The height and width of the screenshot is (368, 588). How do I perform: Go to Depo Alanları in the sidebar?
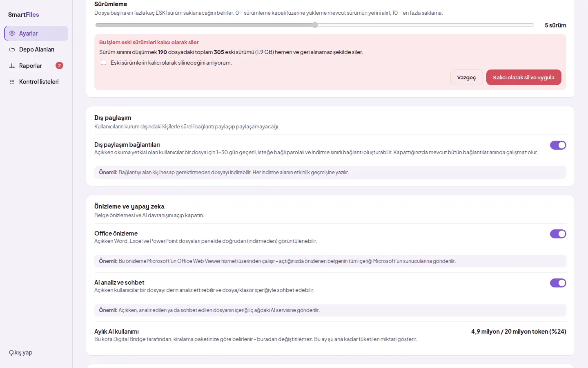tap(36, 49)
